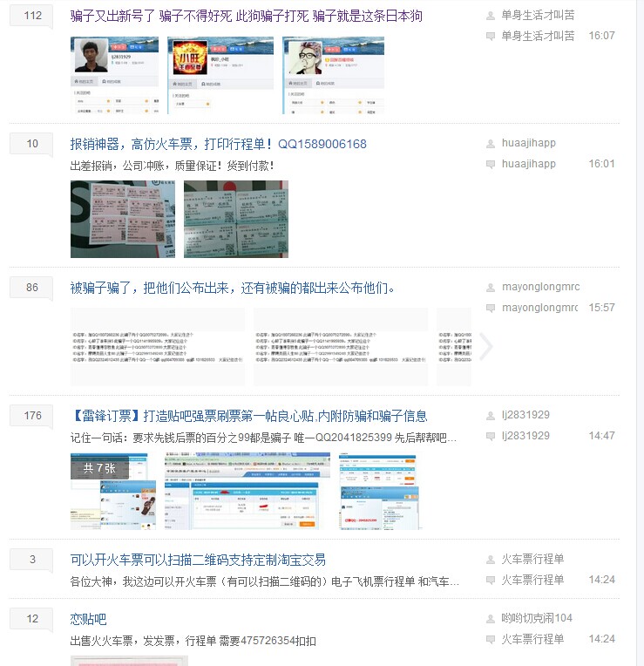The width and height of the screenshot is (644, 666).
Task: Click summary text 出差报销，公司冲账
Action: coord(172,166)
